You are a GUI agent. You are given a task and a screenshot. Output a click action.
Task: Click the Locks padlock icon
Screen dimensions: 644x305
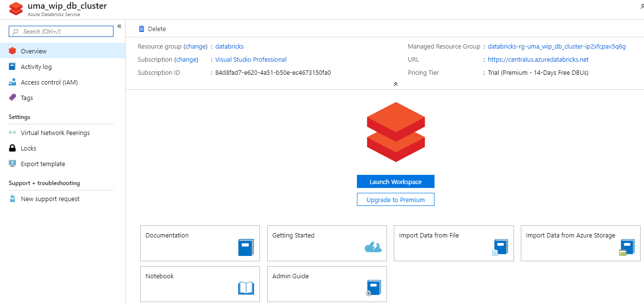13,148
